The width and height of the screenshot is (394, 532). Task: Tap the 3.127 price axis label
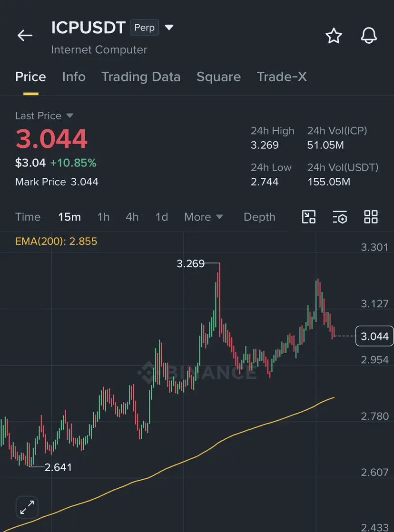pos(374,304)
